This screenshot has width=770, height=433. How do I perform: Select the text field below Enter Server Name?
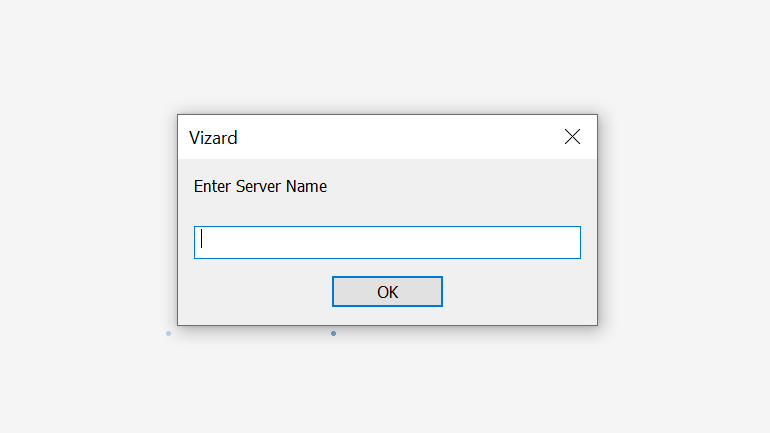387,242
